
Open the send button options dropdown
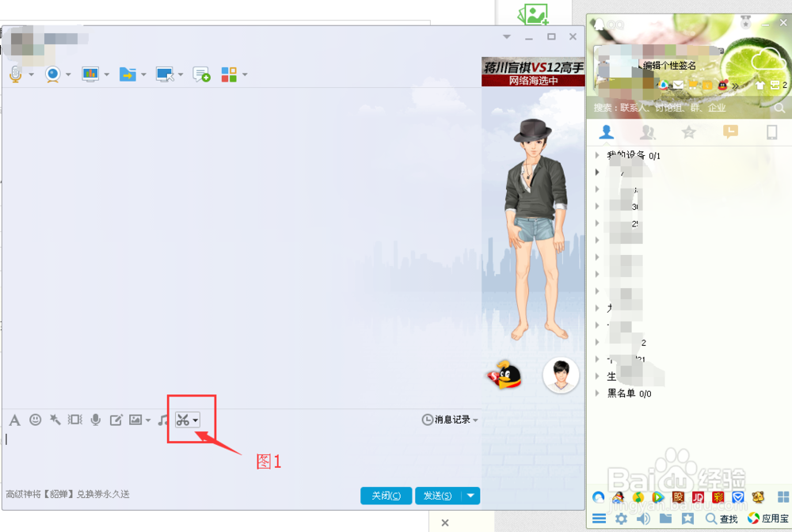point(470,496)
